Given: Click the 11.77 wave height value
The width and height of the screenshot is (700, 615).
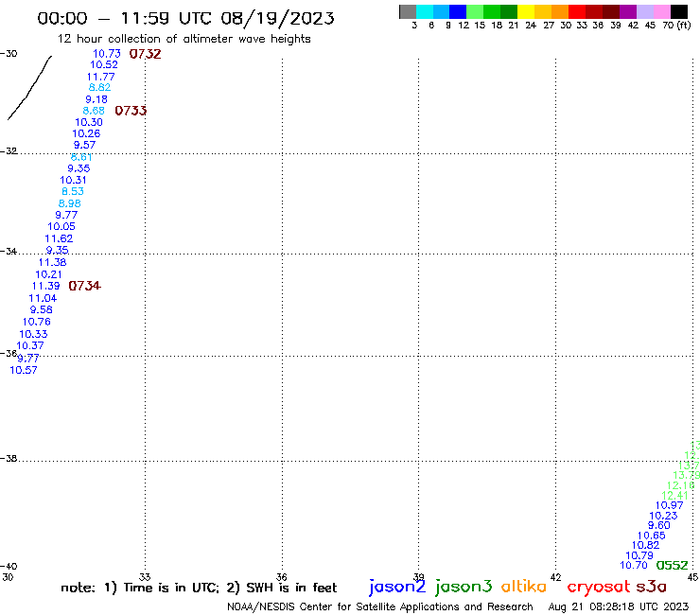Looking at the screenshot, I should pyautogui.click(x=101, y=77).
